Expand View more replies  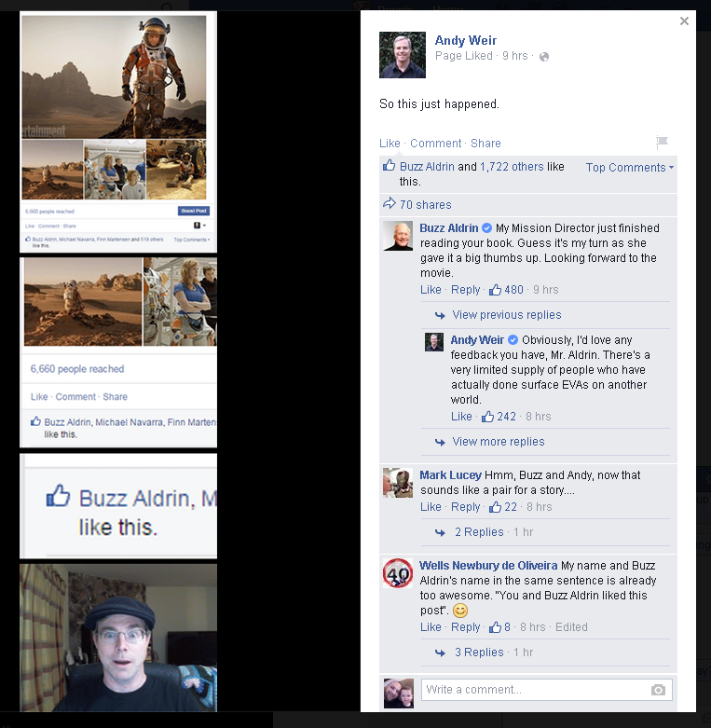tap(499, 442)
